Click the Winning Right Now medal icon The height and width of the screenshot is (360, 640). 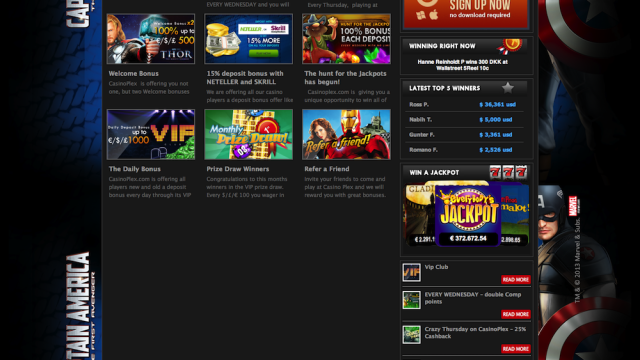[509, 47]
